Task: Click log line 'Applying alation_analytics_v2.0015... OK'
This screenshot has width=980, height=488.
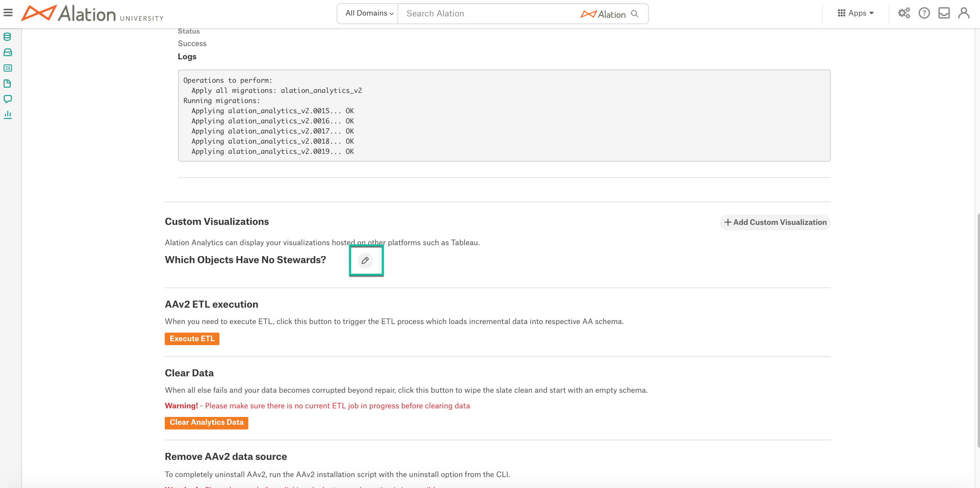Action: pyautogui.click(x=273, y=111)
